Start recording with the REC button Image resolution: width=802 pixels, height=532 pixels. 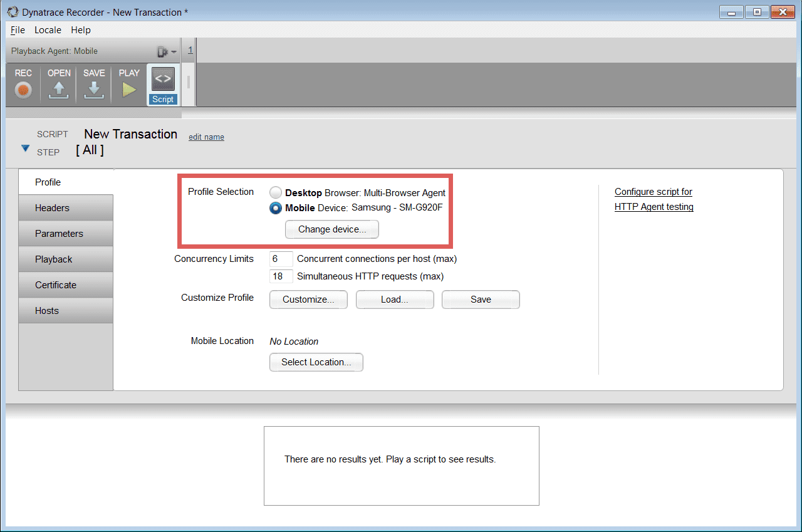point(23,84)
